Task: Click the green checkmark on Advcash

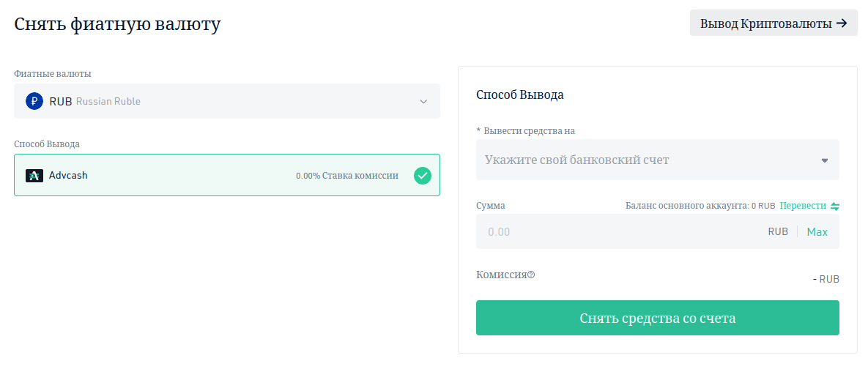Action: pyautogui.click(x=423, y=176)
